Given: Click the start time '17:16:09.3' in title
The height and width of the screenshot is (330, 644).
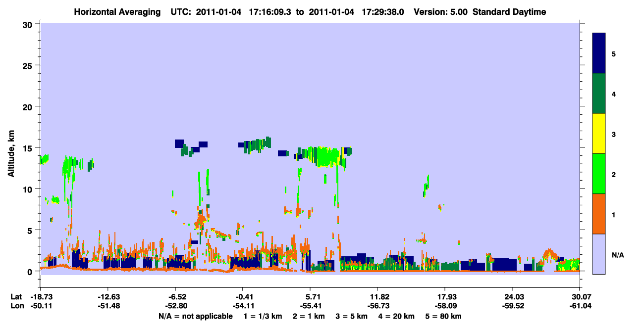Looking at the screenshot, I should click(271, 12).
